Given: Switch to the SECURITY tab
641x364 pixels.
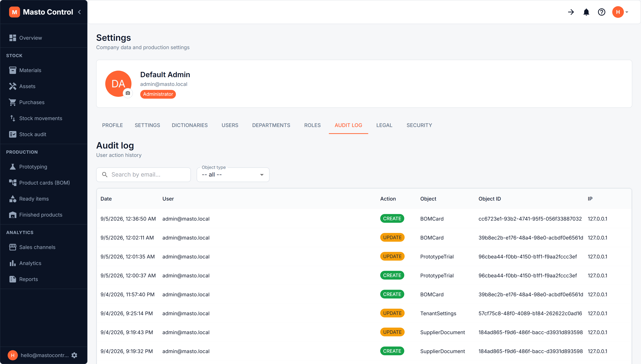Looking at the screenshot, I should 419,125.
